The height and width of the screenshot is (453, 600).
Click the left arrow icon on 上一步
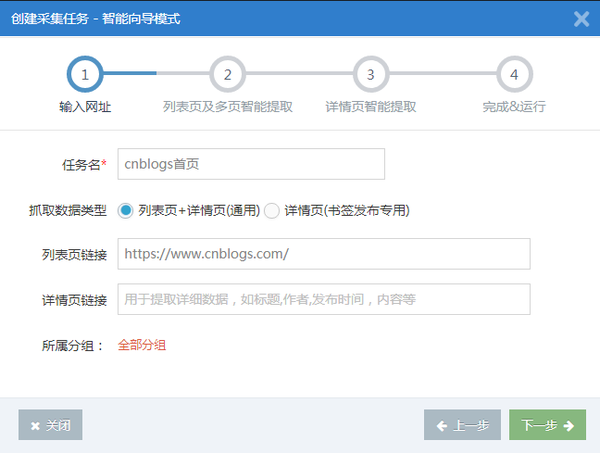click(442, 426)
